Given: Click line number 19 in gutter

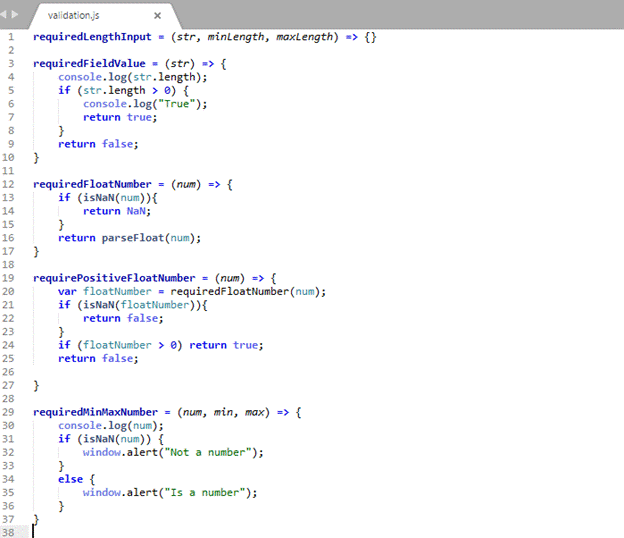Looking at the screenshot, I should pos(8,278).
